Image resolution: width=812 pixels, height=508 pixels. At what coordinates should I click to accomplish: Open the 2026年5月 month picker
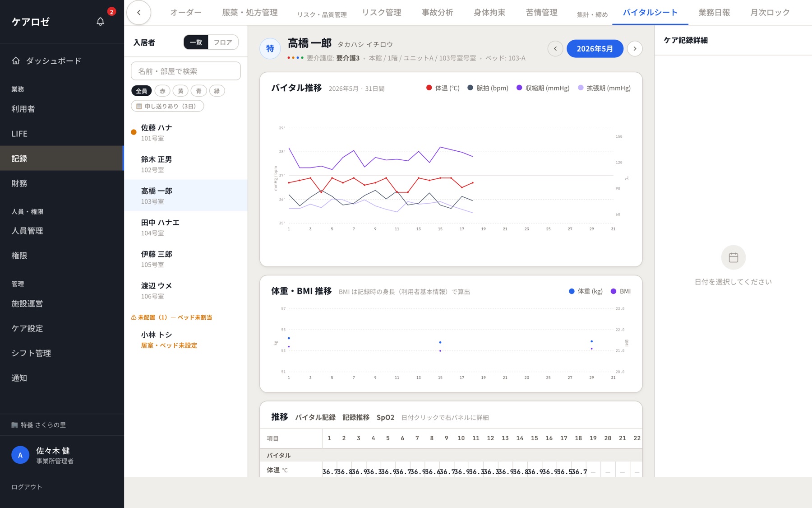595,49
